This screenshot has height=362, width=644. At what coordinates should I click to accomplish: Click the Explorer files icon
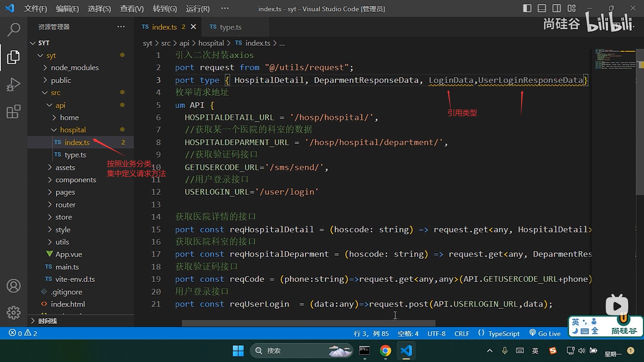click(13, 57)
